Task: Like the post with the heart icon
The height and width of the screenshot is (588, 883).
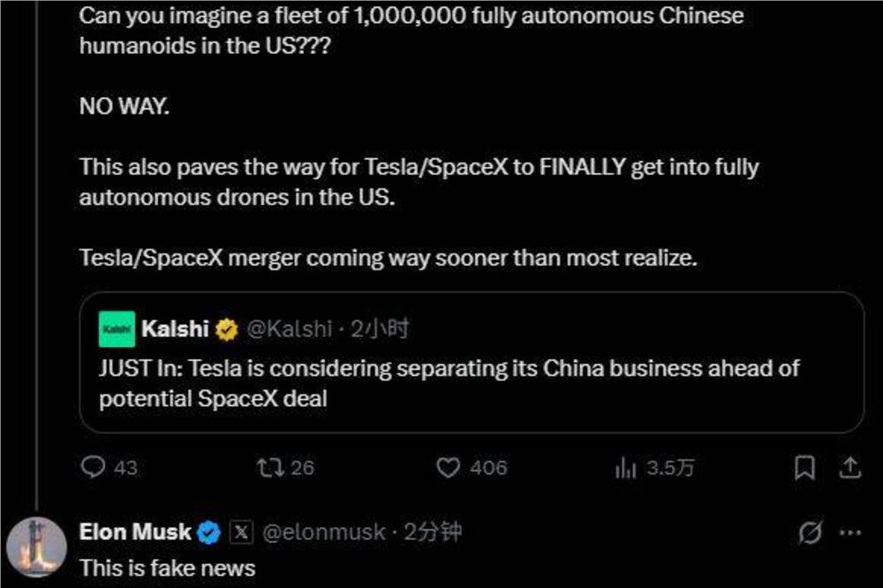Action: click(449, 467)
